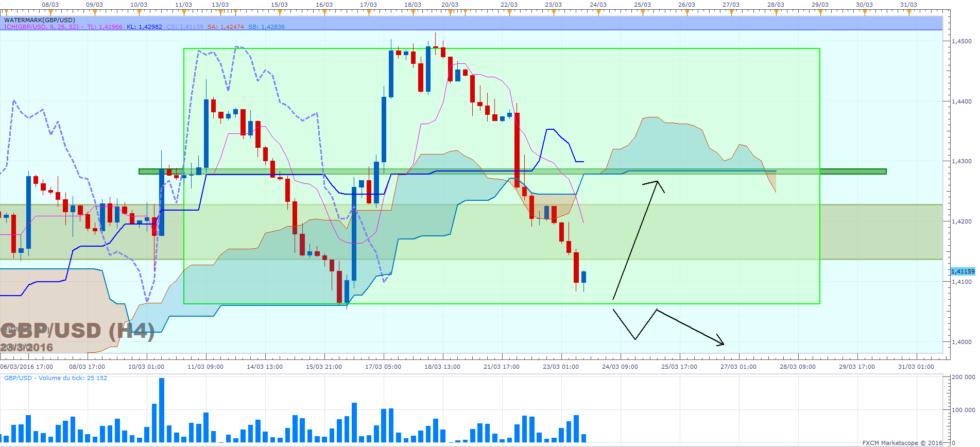
Task: Select the 1,4000 price axis label
Action: [961, 342]
